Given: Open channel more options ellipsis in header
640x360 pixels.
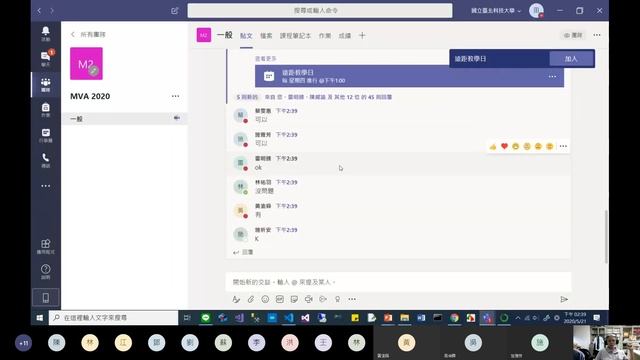Looking at the screenshot, I should coord(597,35).
